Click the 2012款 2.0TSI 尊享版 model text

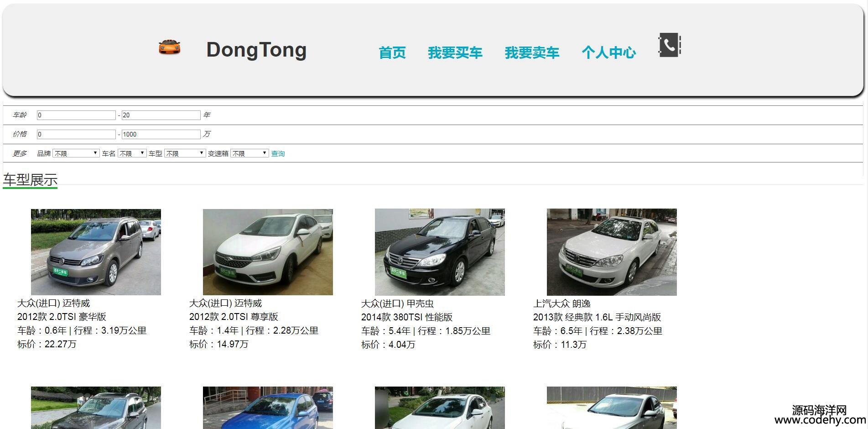coord(234,317)
